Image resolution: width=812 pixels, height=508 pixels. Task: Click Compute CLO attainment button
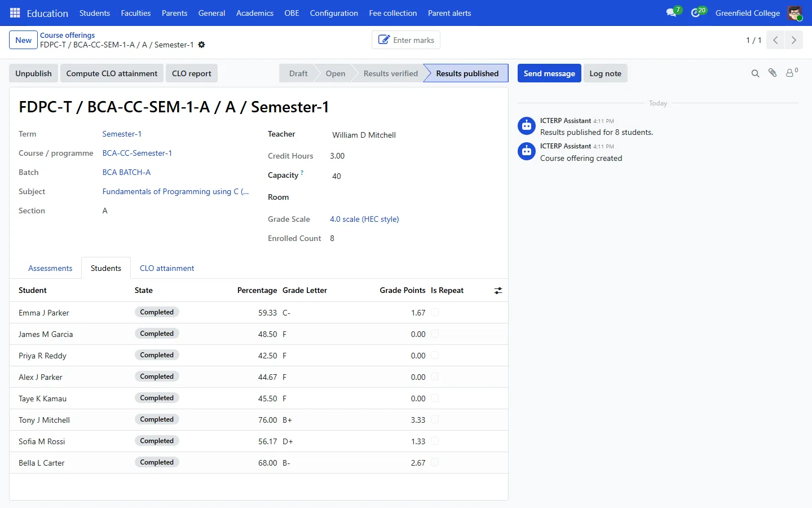tap(112, 73)
